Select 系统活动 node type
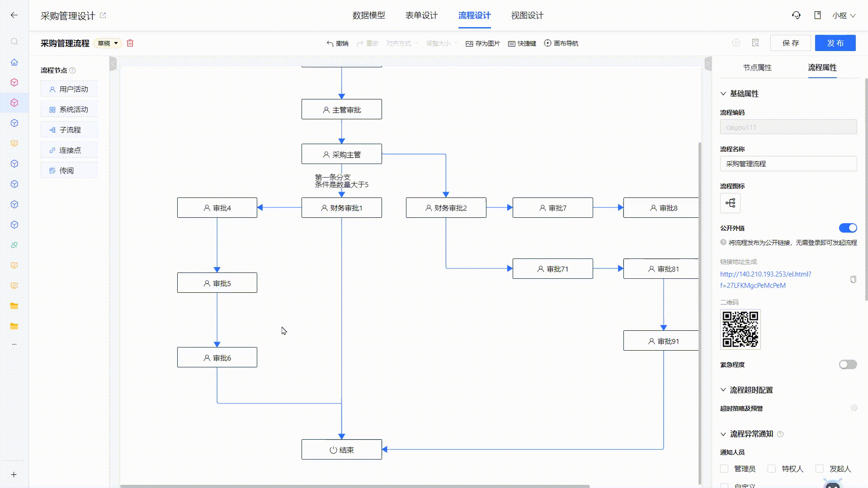 (x=69, y=109)
